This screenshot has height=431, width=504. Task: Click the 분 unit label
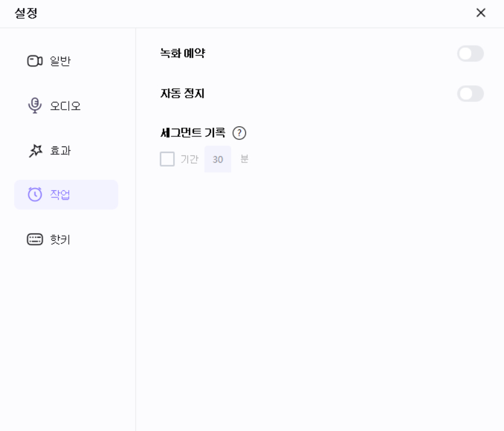point(243,159)
